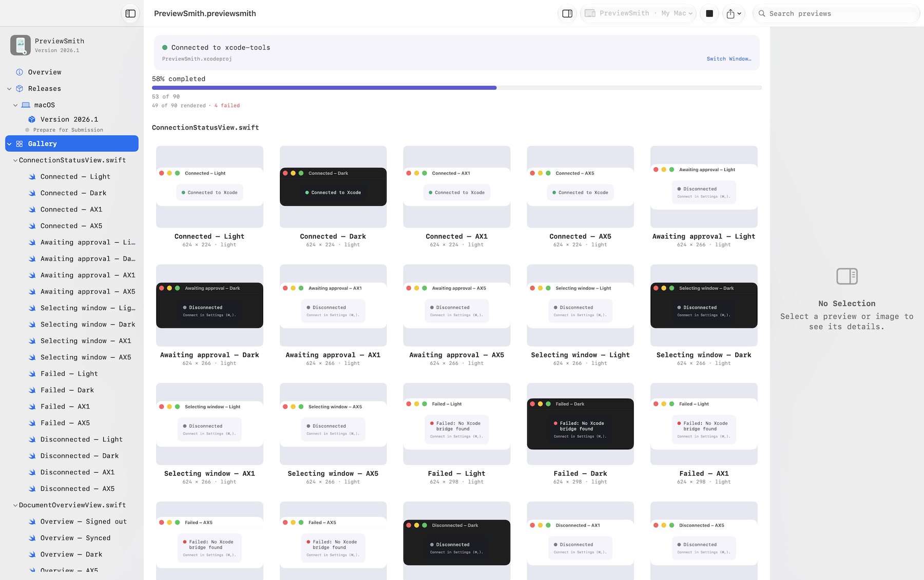The height and width of the screenshot is (580, 924).
Task: Select the Overview info icon
Action: pos(20,72)
